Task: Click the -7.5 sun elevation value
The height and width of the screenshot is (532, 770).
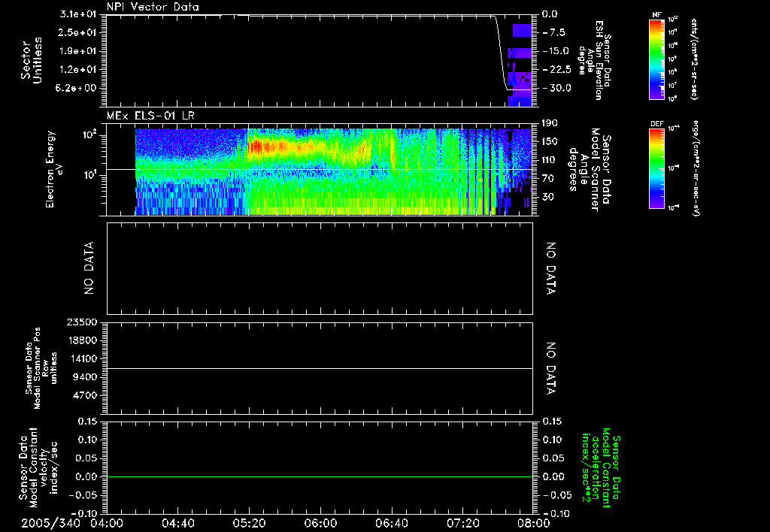Action: coord(554,32)
